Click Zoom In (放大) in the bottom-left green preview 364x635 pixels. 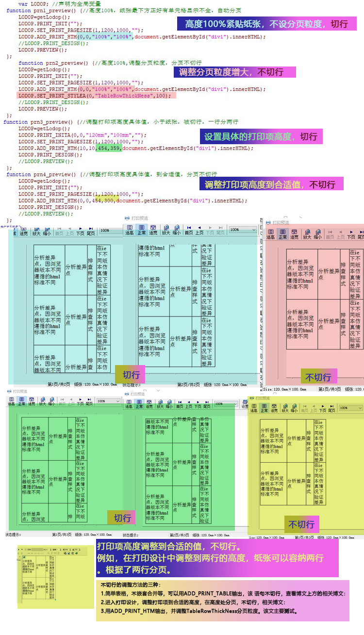point(43,402)
